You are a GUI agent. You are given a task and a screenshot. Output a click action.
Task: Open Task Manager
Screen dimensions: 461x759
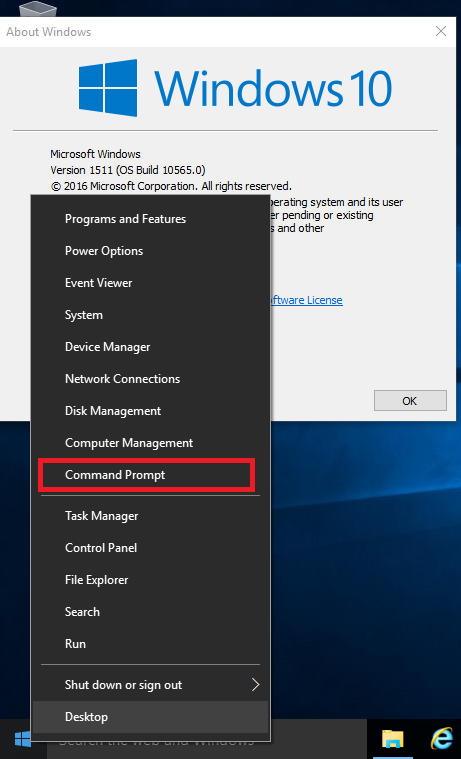(150, 516)
